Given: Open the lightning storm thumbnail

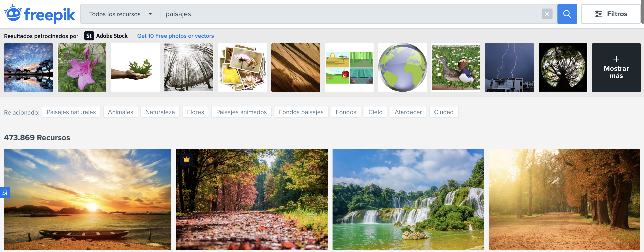Looking at the screenshot, I should 509,68.
